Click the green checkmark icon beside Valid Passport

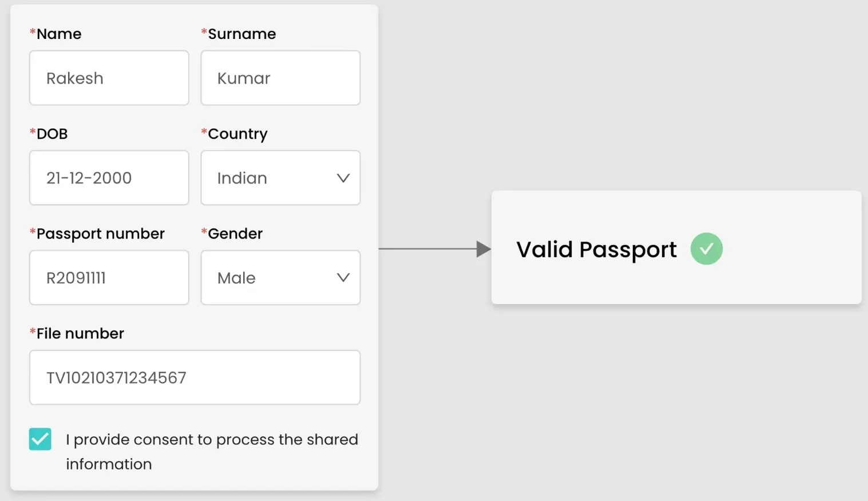(x=706, y=249)
